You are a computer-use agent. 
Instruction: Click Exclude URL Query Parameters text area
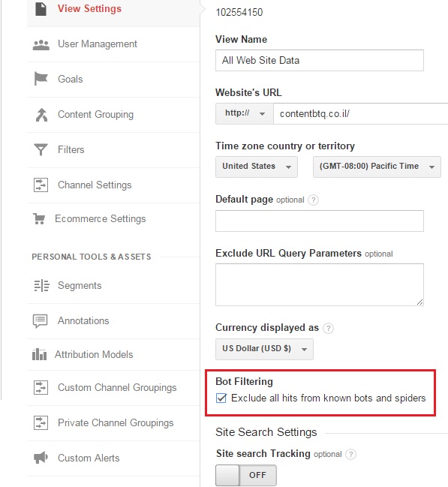320,284
